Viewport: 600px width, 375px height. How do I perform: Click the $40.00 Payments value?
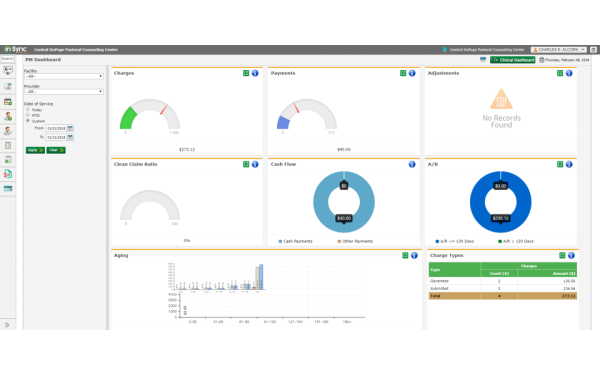pos(344,150)
